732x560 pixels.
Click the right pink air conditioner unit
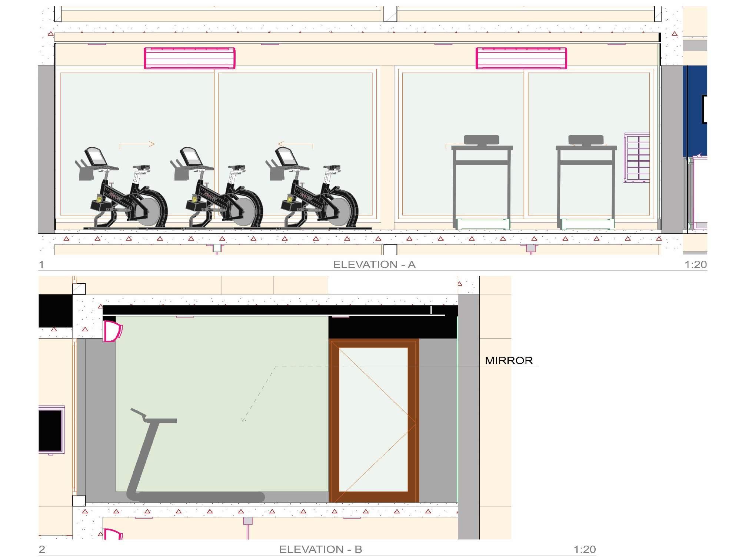[x=521, y=58]
